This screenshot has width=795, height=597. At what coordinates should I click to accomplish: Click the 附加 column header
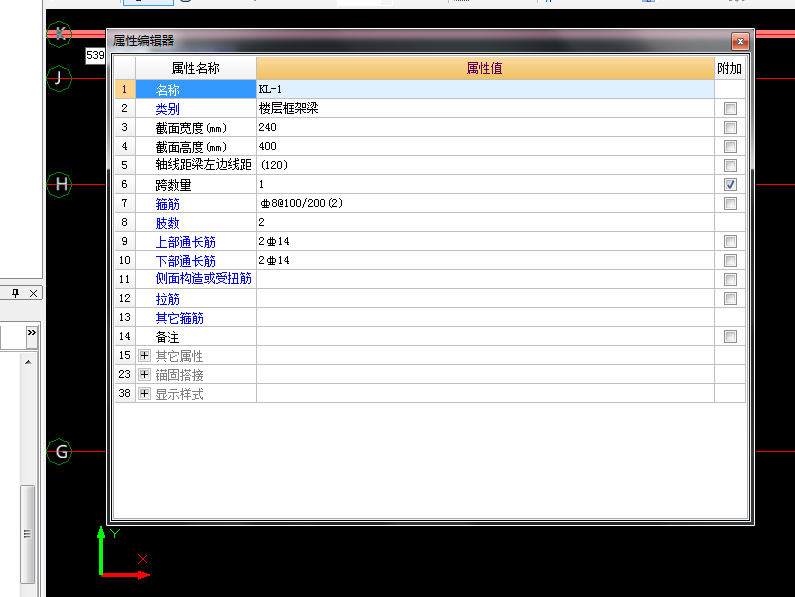pos(730,68)
